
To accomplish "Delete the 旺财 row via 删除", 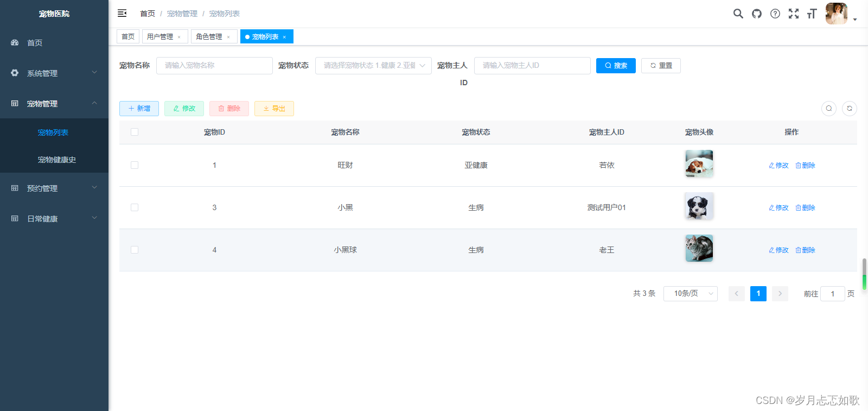I will click(x=805, y=166).
